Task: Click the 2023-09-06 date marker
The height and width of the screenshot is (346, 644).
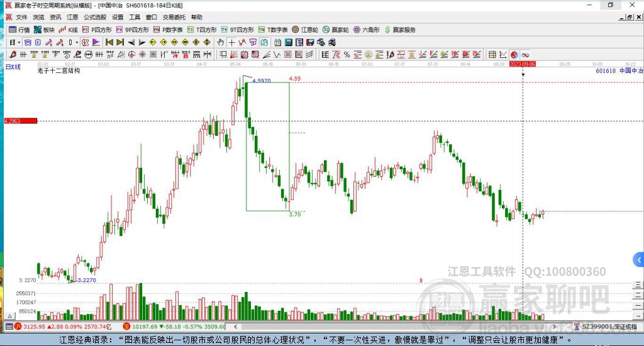Action: pos(522,64)
